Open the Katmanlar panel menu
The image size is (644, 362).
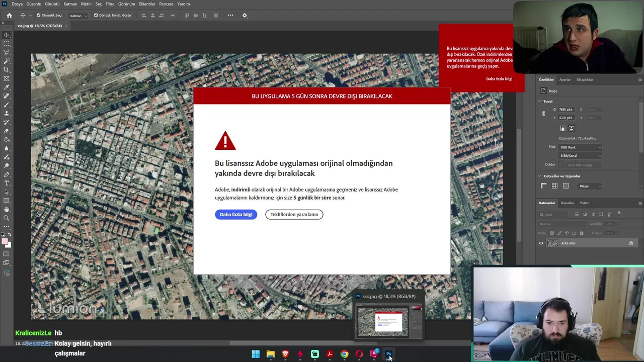tap(640, 203)
